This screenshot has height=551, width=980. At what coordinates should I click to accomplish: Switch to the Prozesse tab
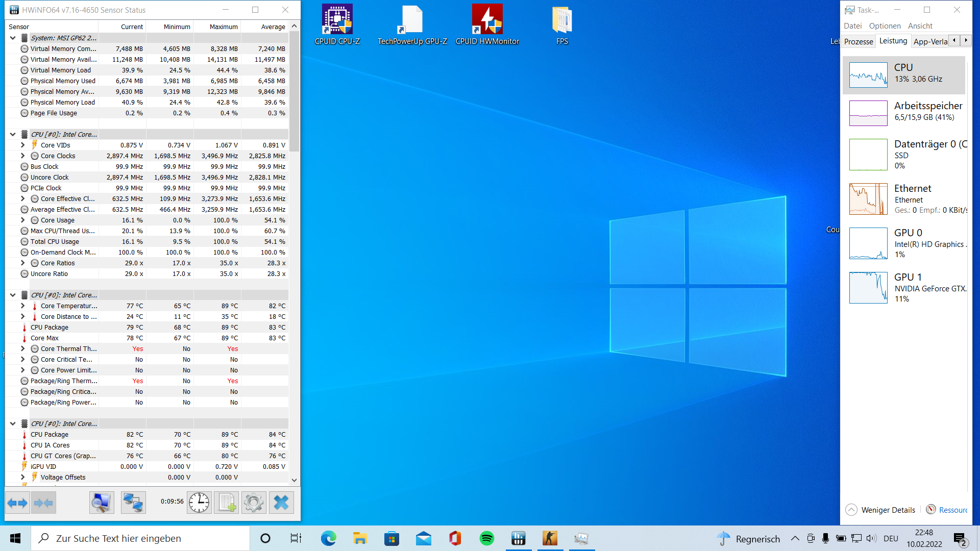click(x=858, y=41)
